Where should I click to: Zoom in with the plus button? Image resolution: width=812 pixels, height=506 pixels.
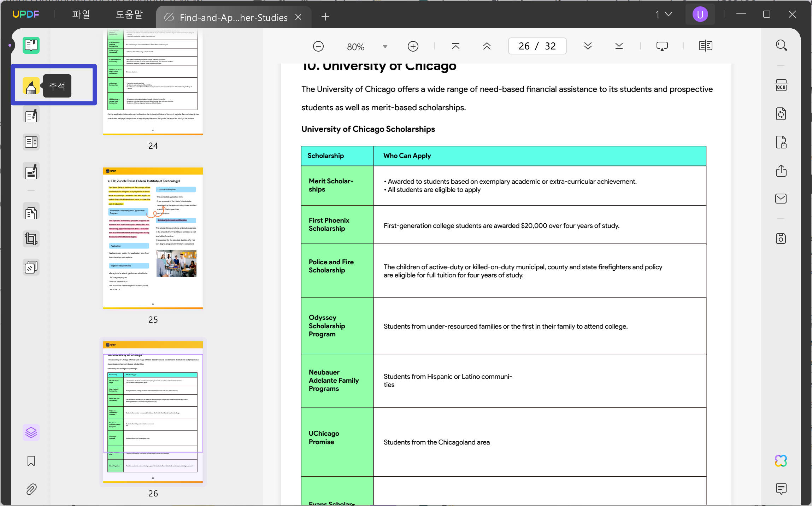[x=413, y=46]
